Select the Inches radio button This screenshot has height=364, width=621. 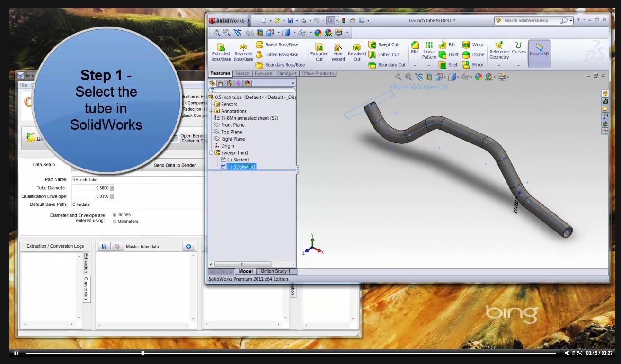[115, 215]
